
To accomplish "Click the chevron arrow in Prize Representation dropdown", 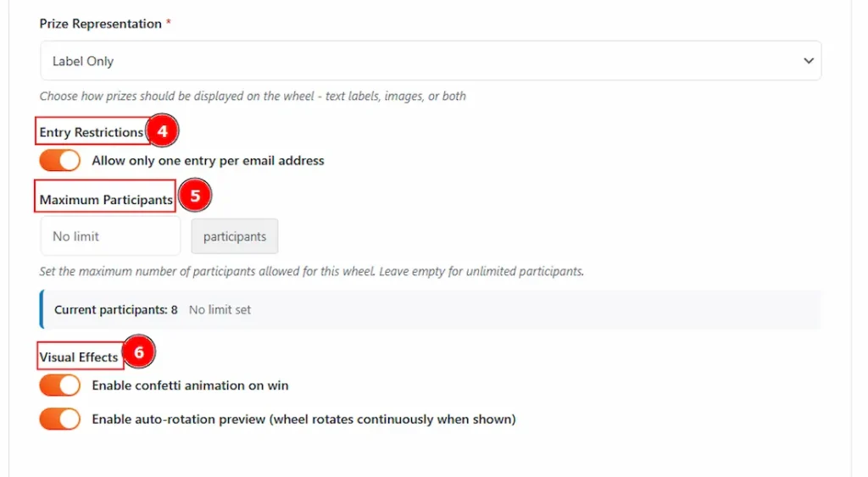I will point(808,61).
